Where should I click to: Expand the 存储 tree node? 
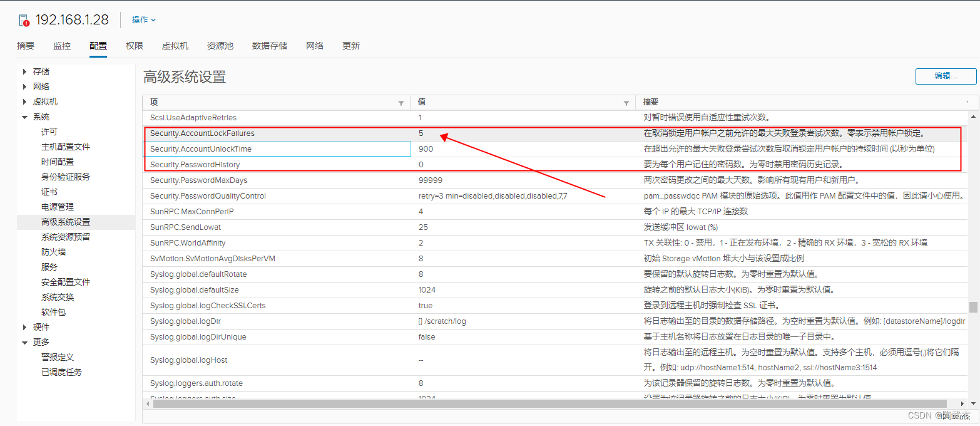point(25,71)
